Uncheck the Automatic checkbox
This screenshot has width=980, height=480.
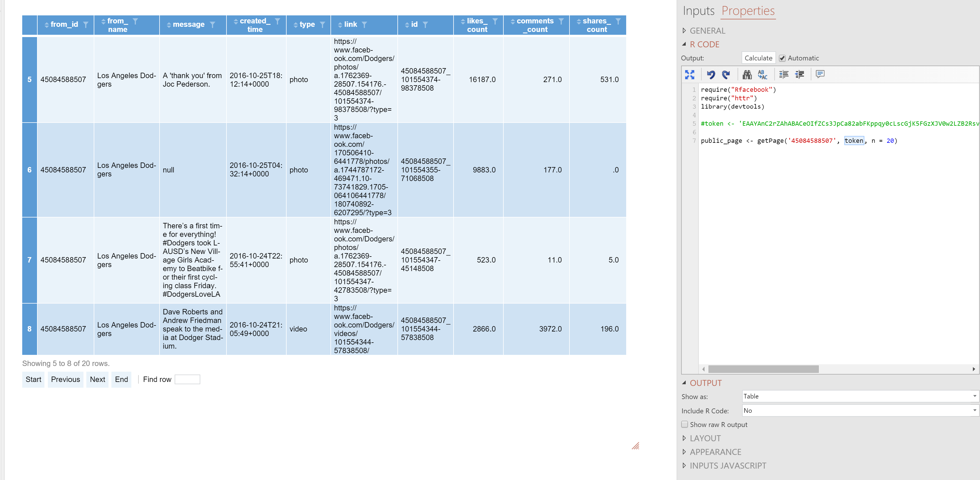pyautogui.click(x=782, y=58)
